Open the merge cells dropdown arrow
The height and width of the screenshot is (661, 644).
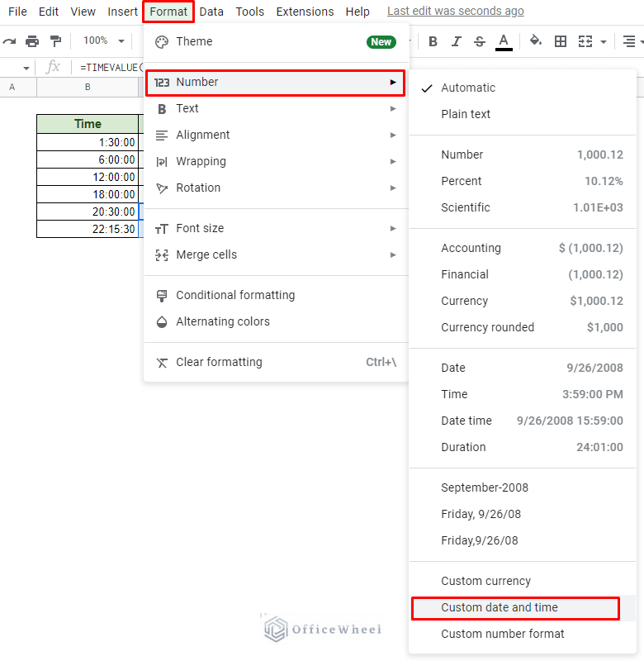pyautogui.click(x=604, y=42)
